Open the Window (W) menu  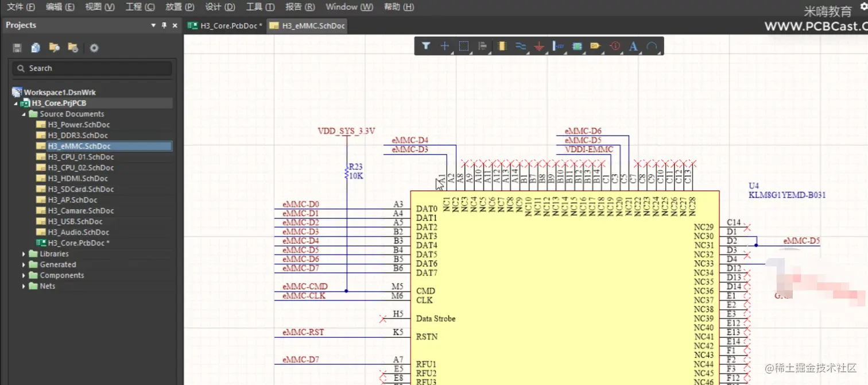pos(349,7)
